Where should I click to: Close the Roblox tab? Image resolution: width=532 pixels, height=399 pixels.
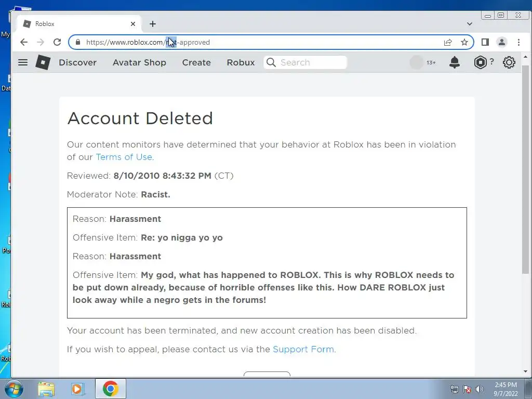[x=133, y=24]
